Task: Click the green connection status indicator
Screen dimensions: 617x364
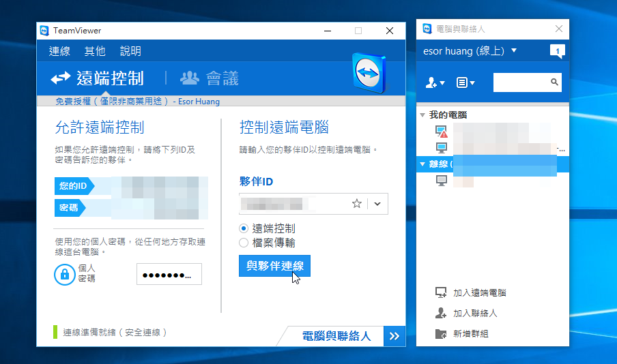Action: click(x=55, y=332)
